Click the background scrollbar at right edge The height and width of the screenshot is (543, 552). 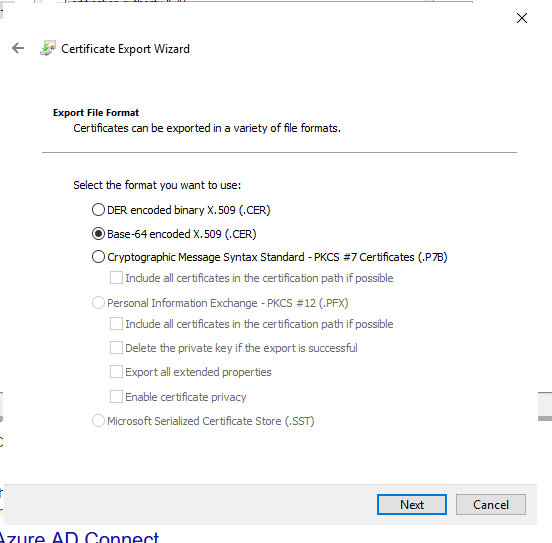point(545,406)
